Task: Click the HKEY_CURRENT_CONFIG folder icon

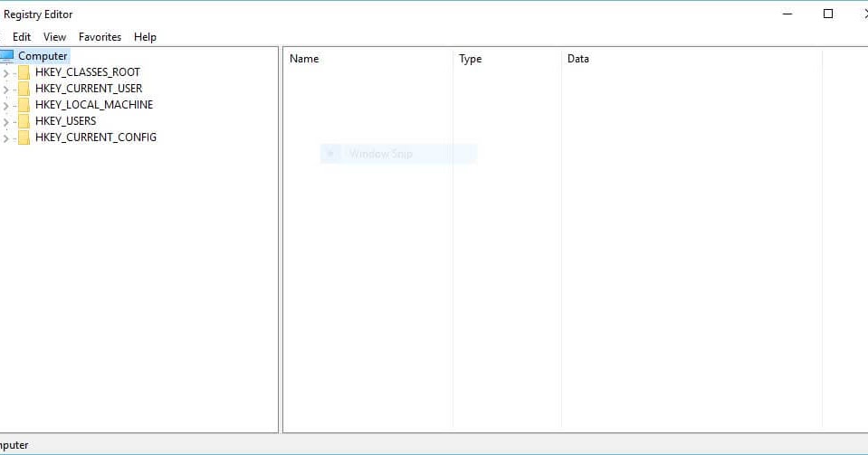Action: (24, 137)
